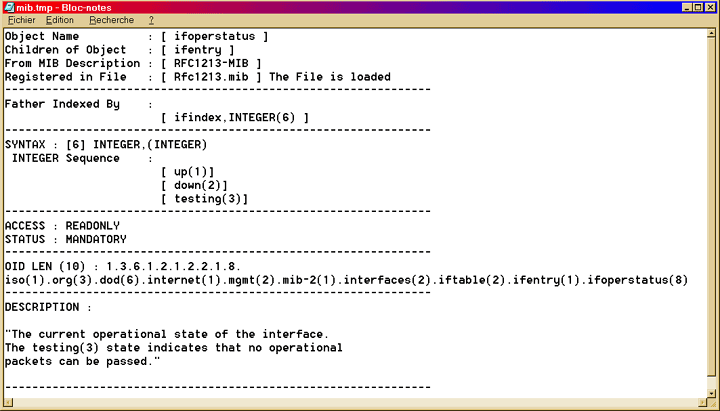Open the Edition menu

60,20
